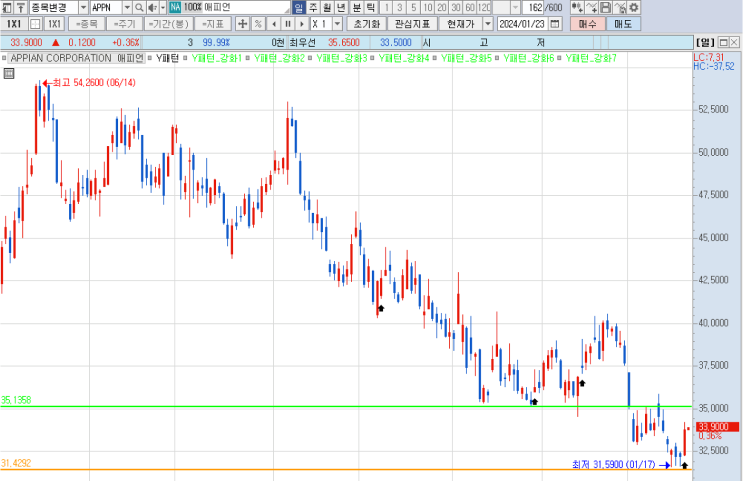
Task: Click the save chart floppy icon
Action: coord(605,7)
